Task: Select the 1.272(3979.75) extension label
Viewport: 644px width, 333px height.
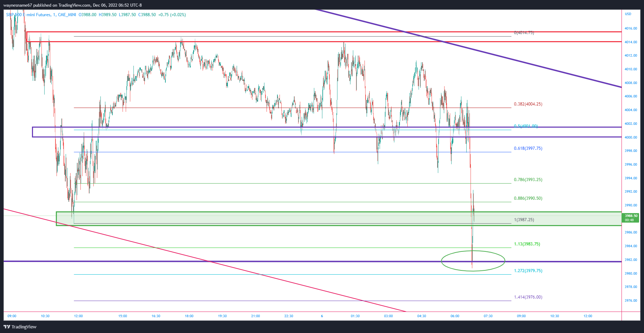Action: (x=528, y=271)
